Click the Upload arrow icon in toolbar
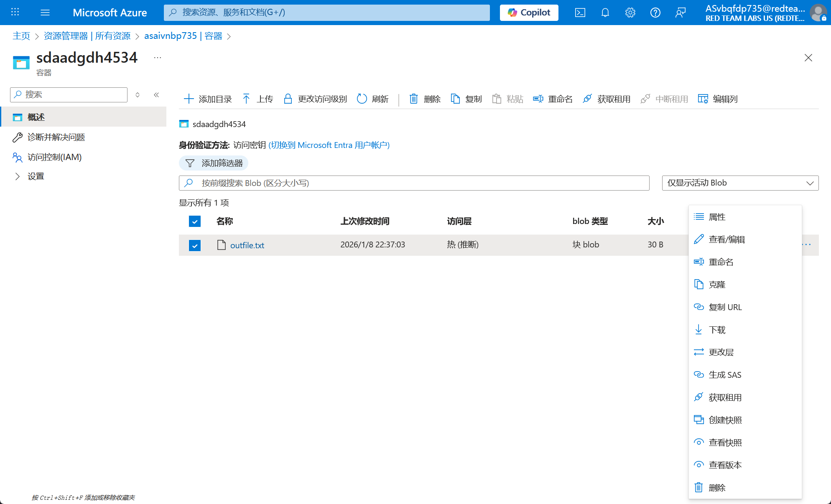This screenshot has height=504, width=831. click(x=246, y=99)
